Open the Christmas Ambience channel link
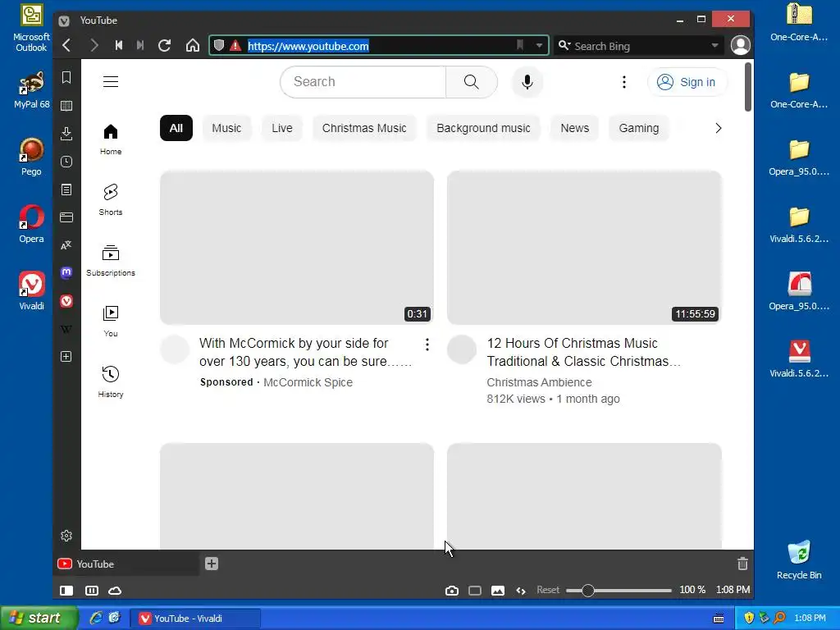This screenshot has width=840, height=630. 540,382
